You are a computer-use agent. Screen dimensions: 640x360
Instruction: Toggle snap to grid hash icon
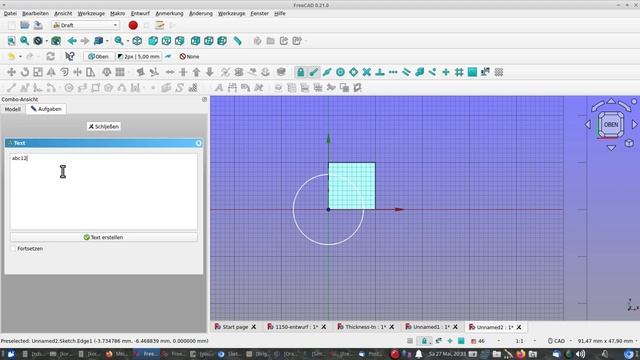pos(459,72)
